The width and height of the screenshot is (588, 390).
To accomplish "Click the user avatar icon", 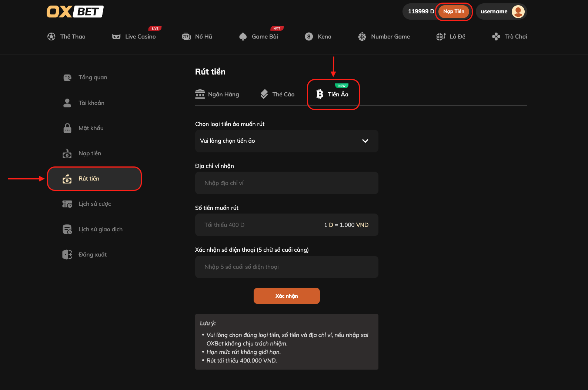I will click(x=518, y=11).
